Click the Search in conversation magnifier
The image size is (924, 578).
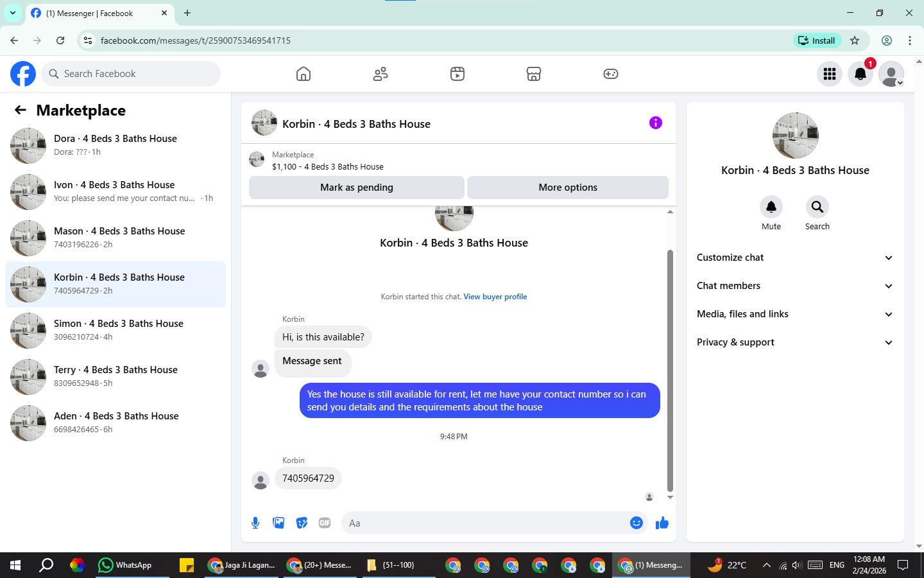[x=817, y=207]
